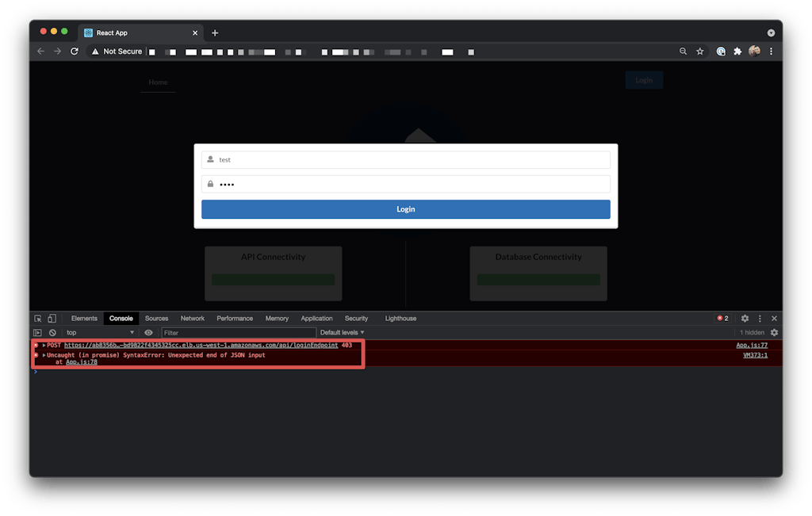Switch to the Sources tab
The image size is (812, 516).
(x=156, y=319)
